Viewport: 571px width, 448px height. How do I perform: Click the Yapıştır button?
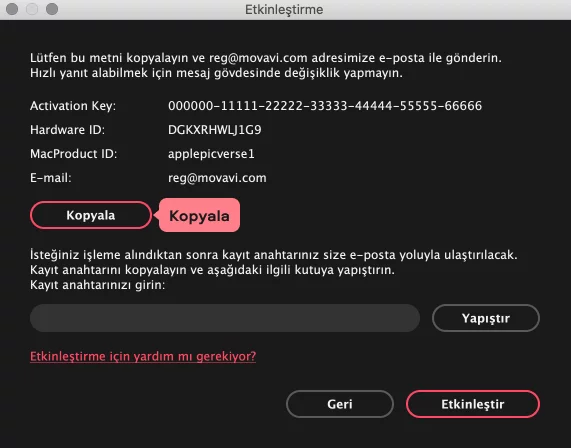click(485, 318)
